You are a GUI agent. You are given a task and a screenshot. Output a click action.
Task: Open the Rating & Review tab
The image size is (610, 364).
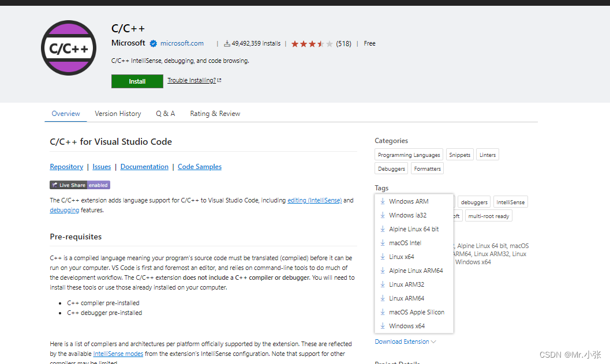pos(215,114)
